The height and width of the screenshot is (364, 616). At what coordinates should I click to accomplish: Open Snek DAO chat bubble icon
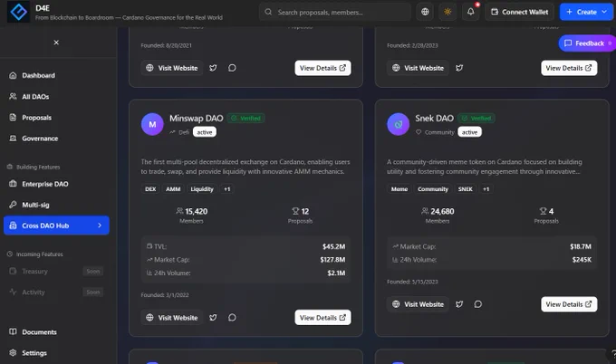click(x=477, y=304)
